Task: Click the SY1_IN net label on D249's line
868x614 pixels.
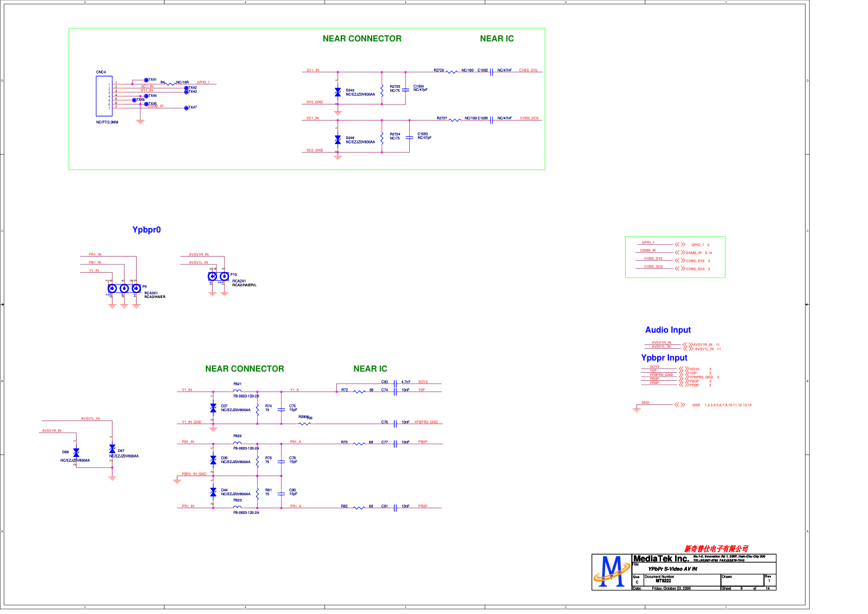Action: tap(313, 70)
